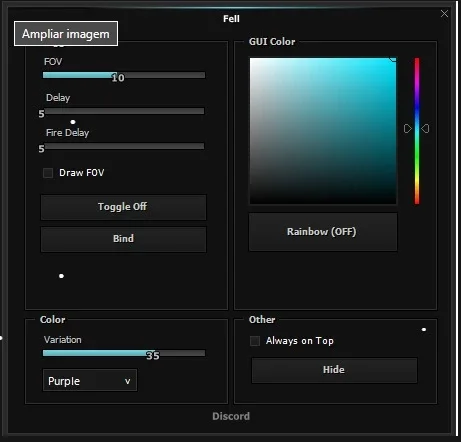
Task: Click the color picker handle at top-right corner
Action: click(393, 59)
